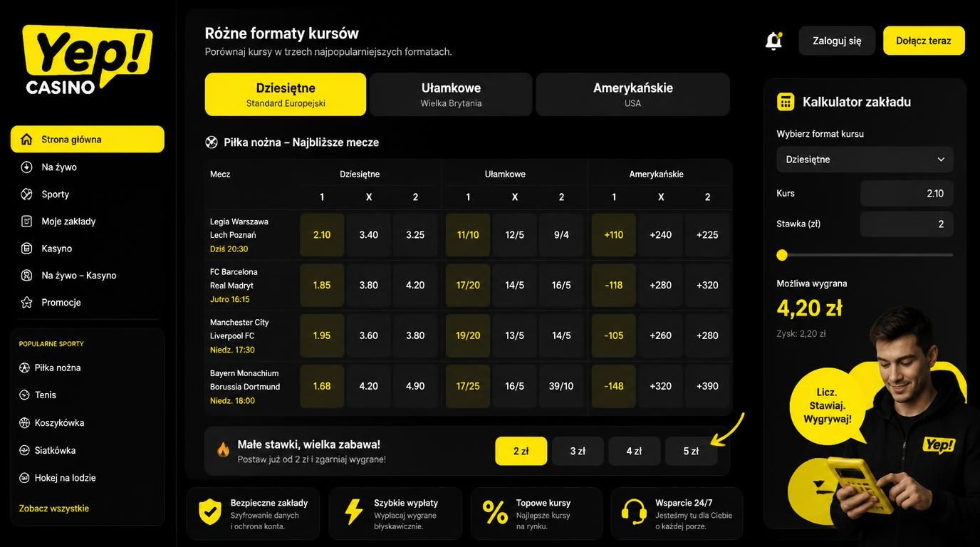Image resolution: width=980 pixels, height=547 pixels.
Task: Click the volleyball icon beside Siatkówka
Action: [24, 450]
